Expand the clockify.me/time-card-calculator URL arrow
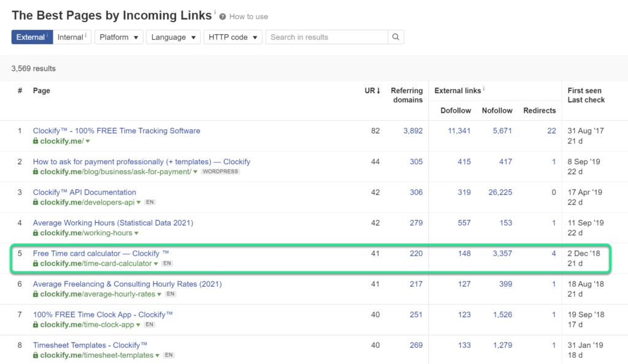 point(156,264)
